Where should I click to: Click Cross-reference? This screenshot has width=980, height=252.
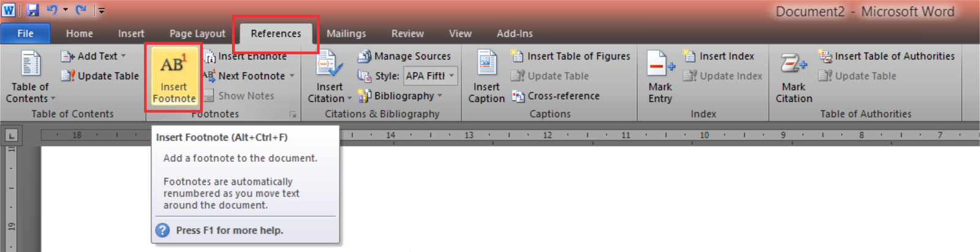click(556, 96)
